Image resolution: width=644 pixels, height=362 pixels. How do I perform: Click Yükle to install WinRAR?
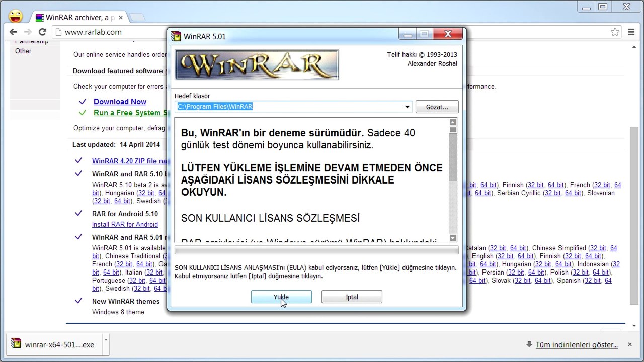point(281,297)
